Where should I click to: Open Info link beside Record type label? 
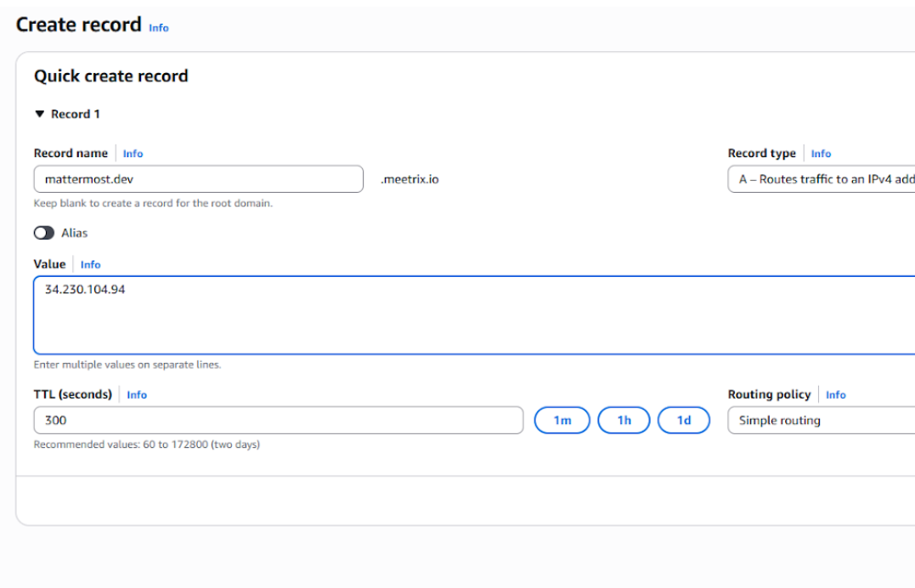click(x=821, y=154)
